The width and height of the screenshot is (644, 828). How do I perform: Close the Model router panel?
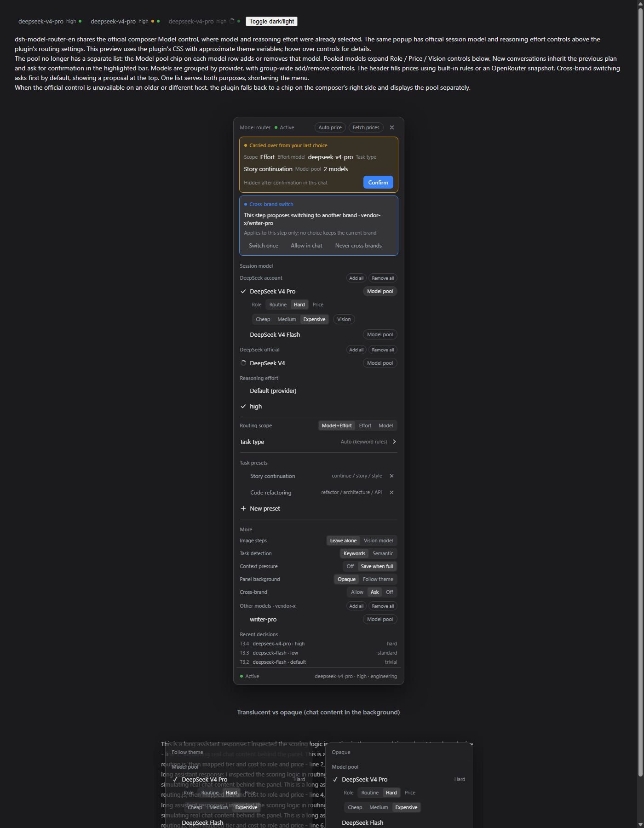392,127
